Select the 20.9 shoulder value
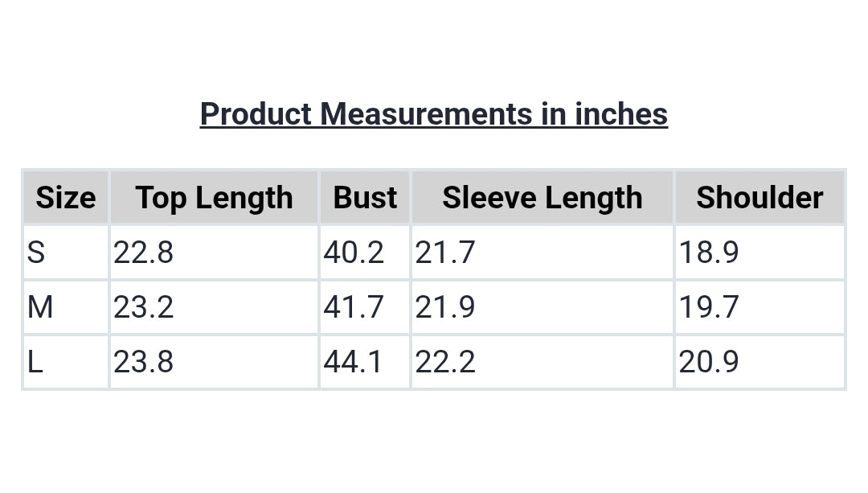The image size is (868, 493). [709, 362]
